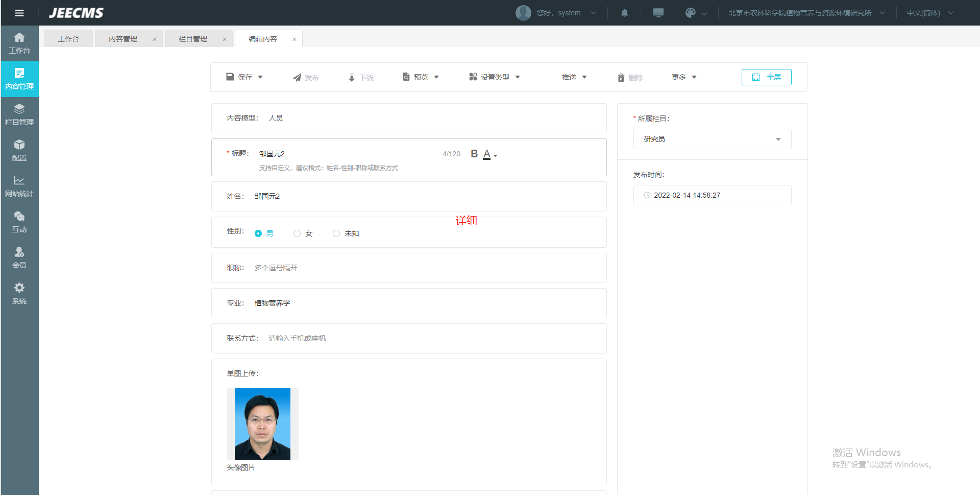This screenshot has width=980, height=495.
Task: Toggle bold formatting for title
Action: click(474, 154)
